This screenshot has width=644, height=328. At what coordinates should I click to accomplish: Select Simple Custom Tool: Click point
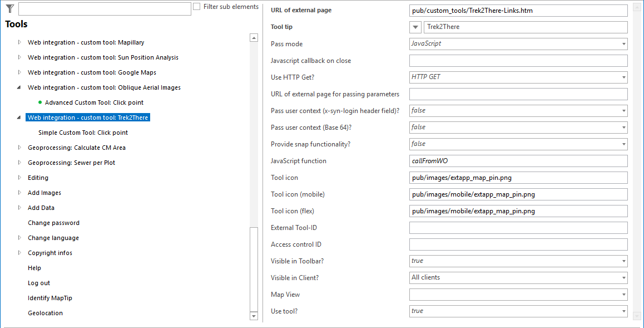(x=83, y=133)
